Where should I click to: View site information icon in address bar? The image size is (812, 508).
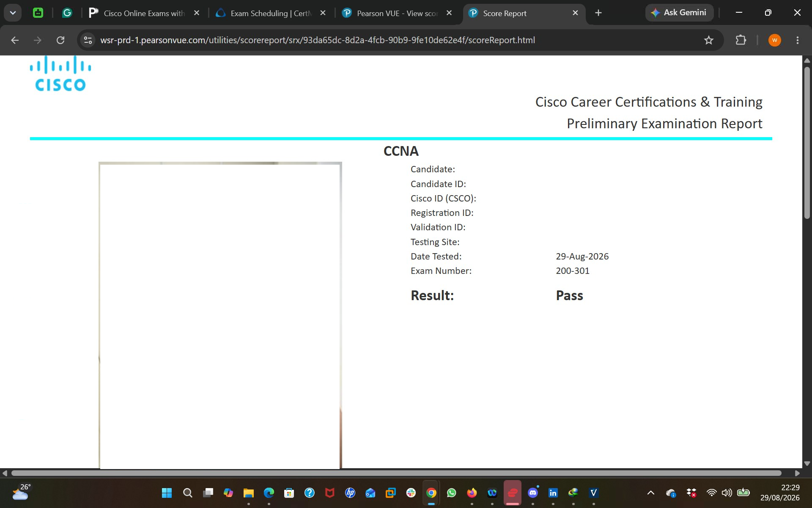point(88,40)
